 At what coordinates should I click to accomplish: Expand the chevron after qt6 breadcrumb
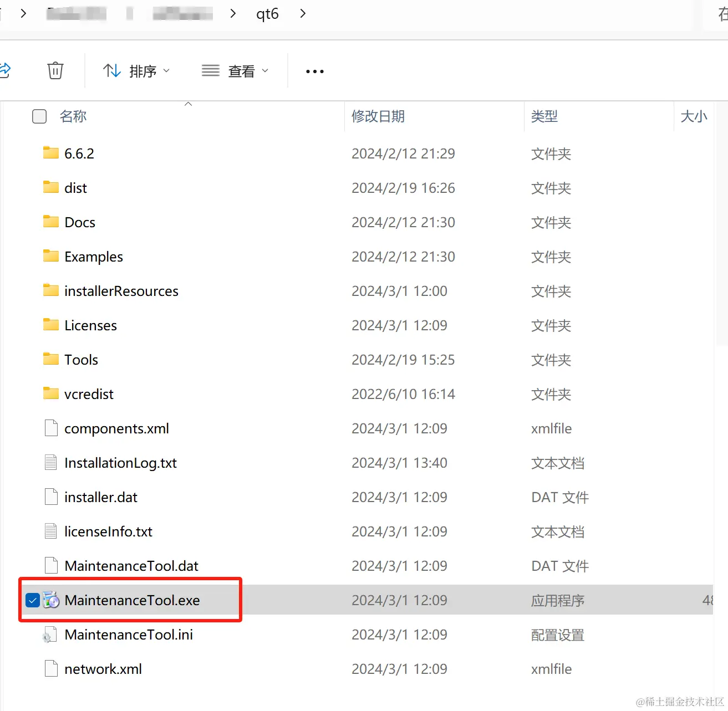pos(303,13)
